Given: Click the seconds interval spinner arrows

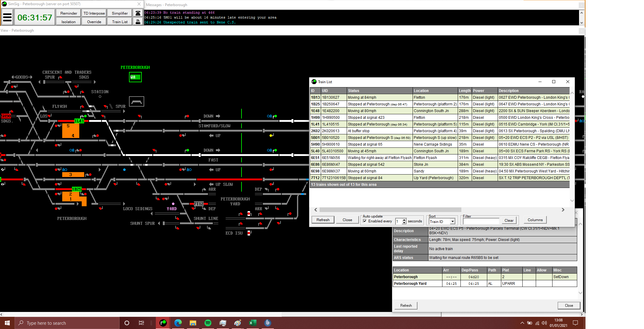Looking at the screenshot, I should pos(404,221).
